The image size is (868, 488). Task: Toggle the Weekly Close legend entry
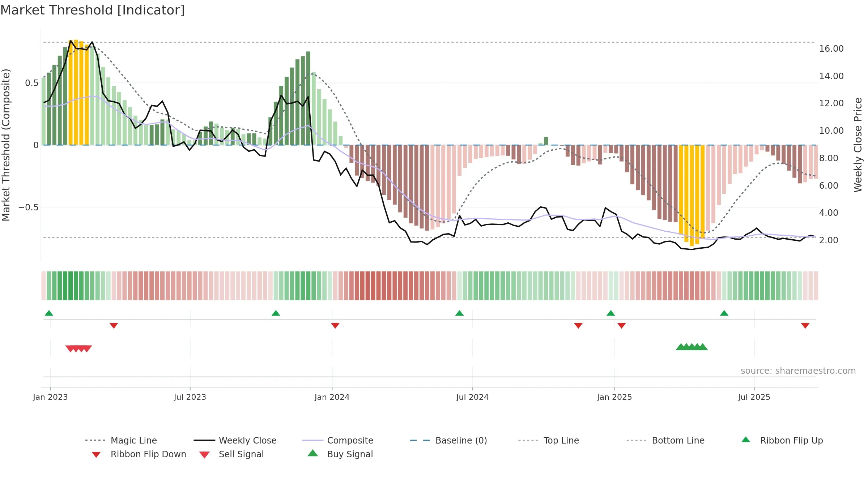point(235,440)
